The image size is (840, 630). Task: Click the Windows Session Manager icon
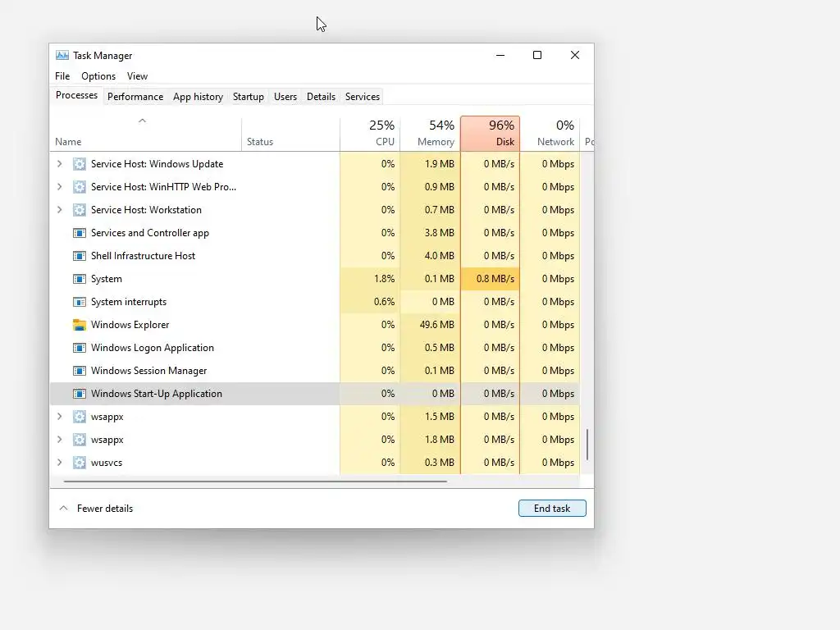tap(80, 371)
